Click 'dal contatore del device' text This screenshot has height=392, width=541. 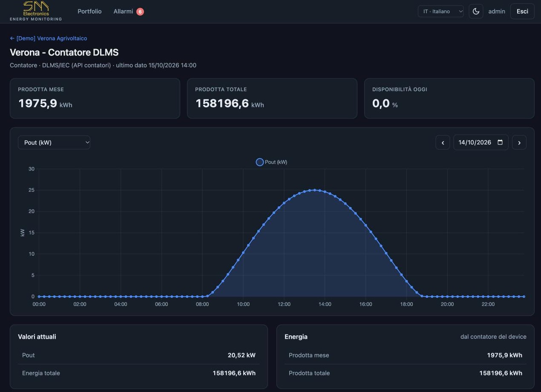click(x=493, y=337)
